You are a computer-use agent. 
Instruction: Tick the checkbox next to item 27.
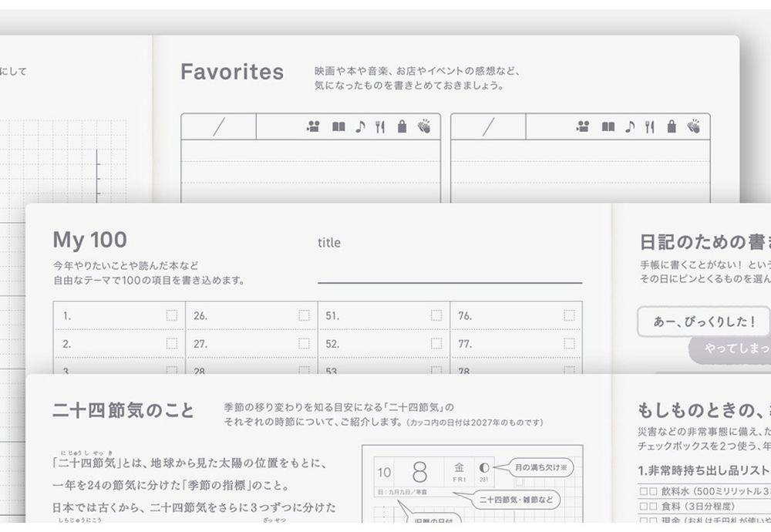pyautogui.click(x=305, y=343)
